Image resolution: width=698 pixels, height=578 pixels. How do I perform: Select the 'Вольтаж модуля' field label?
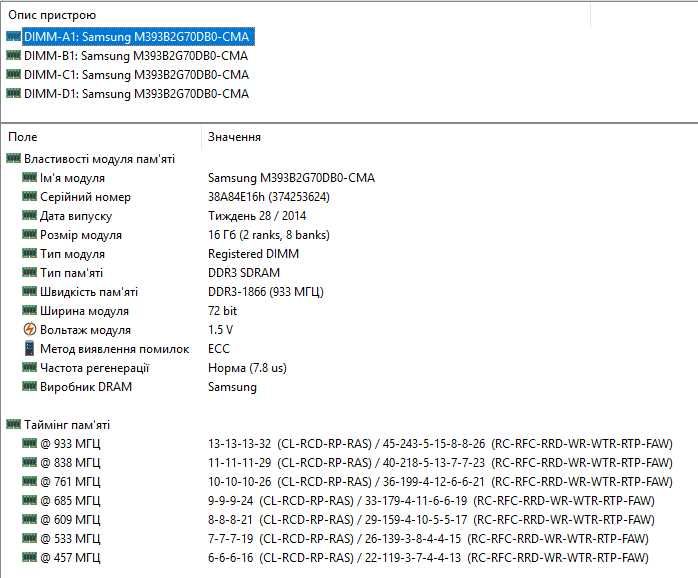(x=85, y=330)
